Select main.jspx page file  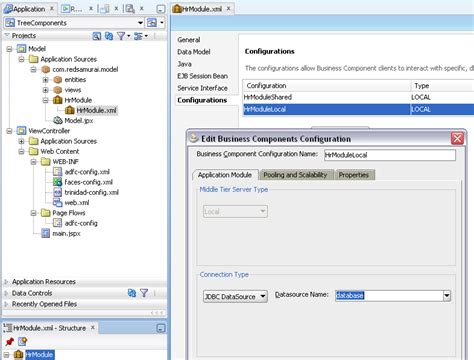[x=66, y=234]
